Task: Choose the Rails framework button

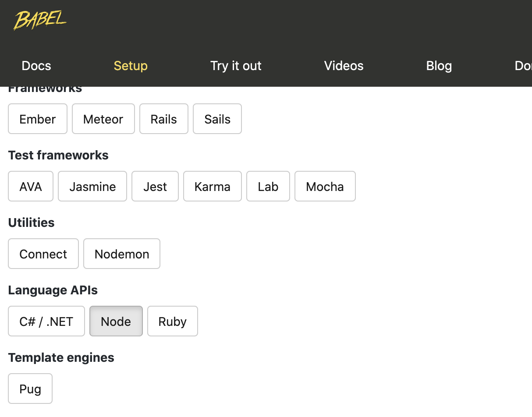Action: 164,119
